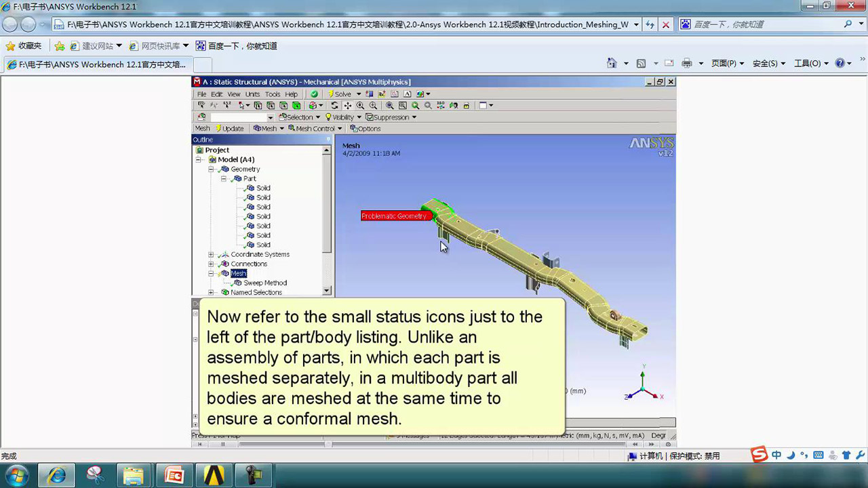Select the Rotate view tool
The height and width of the screenshot is (488, 868).
334,106
